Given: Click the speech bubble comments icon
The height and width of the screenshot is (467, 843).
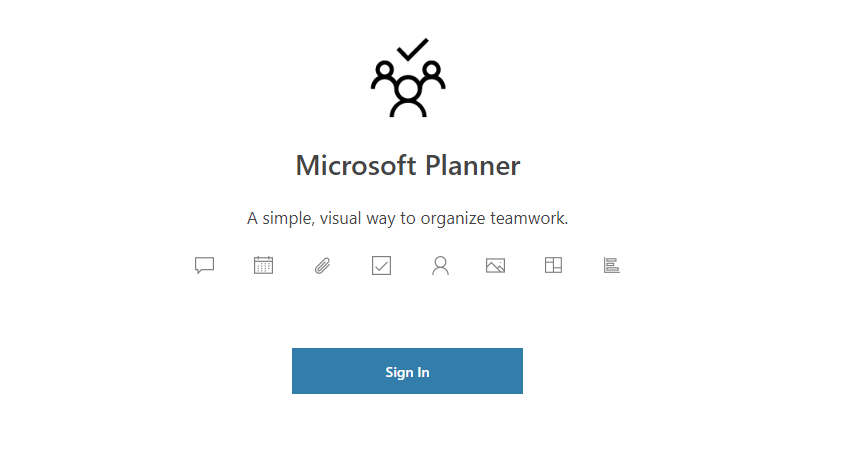Looking at the screenshot, I should pos(204,265).
